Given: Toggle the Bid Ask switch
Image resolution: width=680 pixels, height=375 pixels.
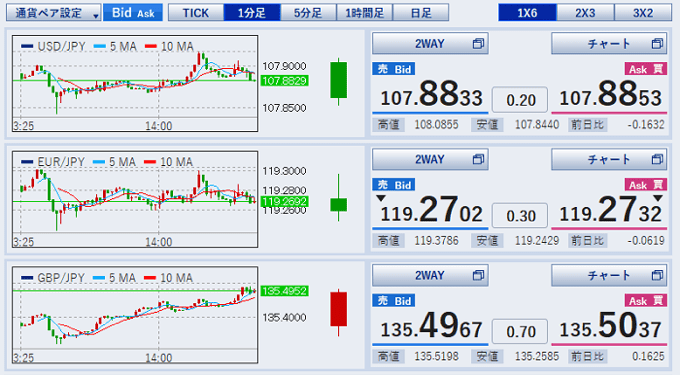Looking at the screenshot, I should click(133, 13).
